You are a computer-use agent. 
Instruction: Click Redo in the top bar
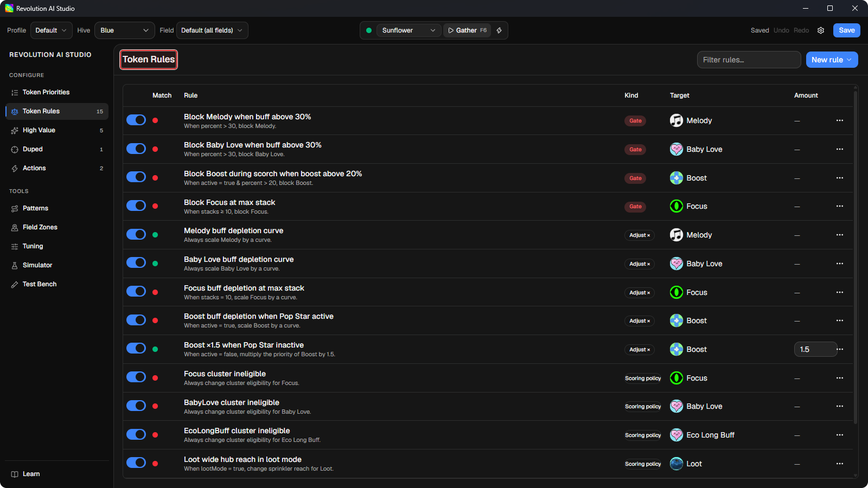(x=801, y=30)
